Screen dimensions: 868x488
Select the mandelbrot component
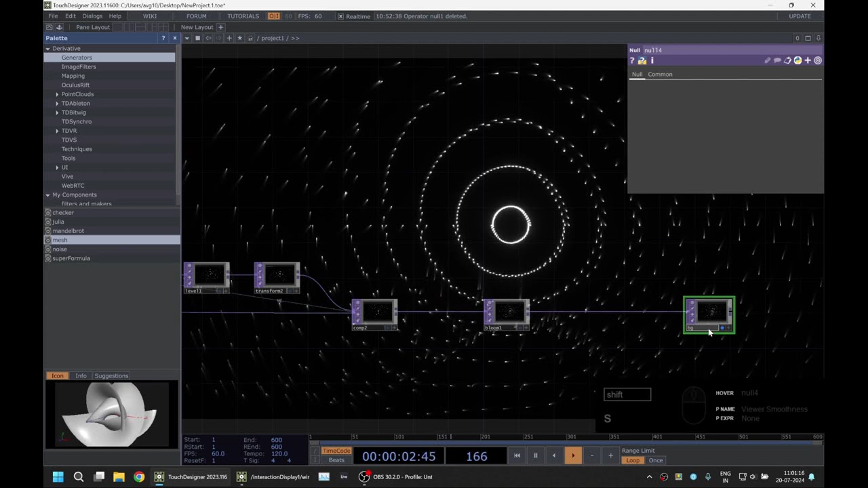point(68,231)
